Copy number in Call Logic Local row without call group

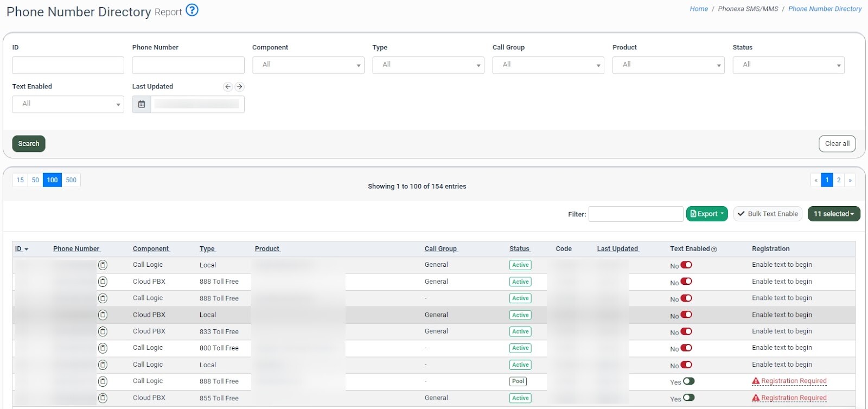[x=103, y=365]
